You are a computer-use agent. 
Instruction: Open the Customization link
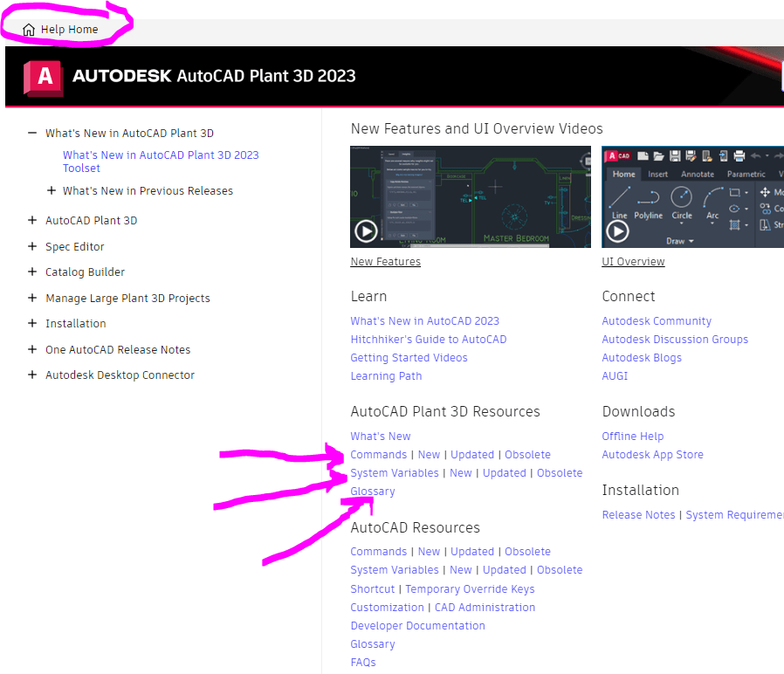[387, 608]
